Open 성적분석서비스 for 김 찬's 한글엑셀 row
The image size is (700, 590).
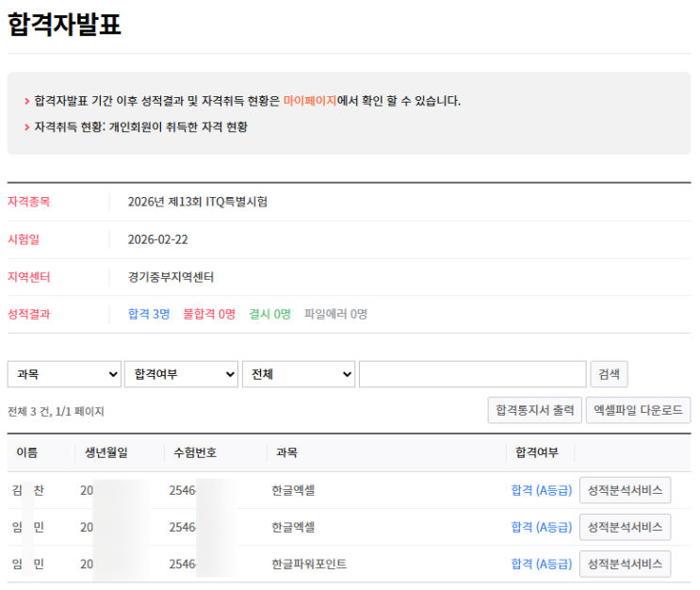tap(625, 490)
